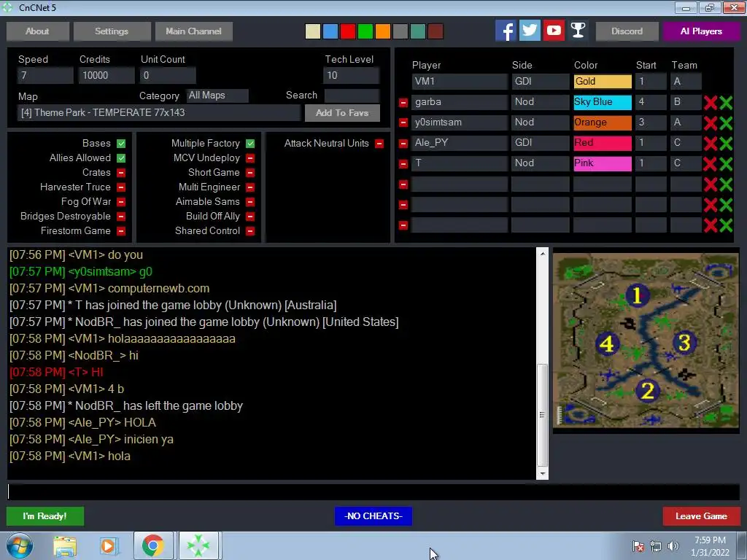Viewport: 747px width, 560px height.
Task: Click the Add To Favs button
Action: coord(342,113)
